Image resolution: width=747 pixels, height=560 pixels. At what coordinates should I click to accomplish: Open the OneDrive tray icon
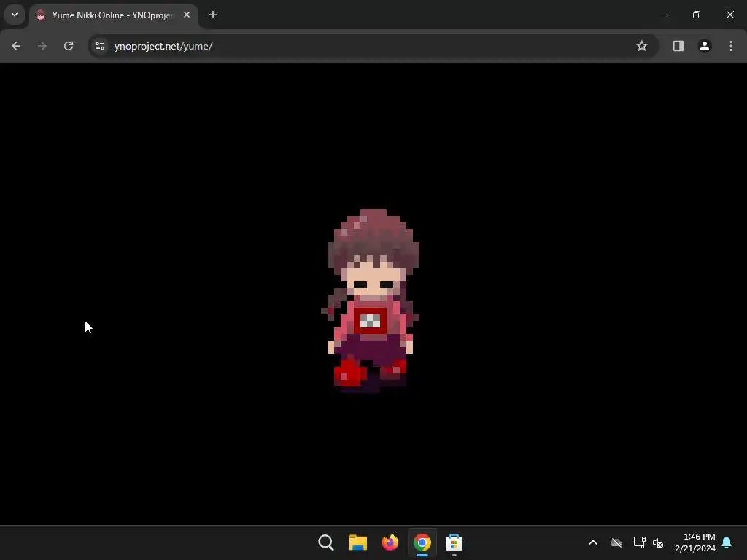pyautogui.click(x=616, y=542)
